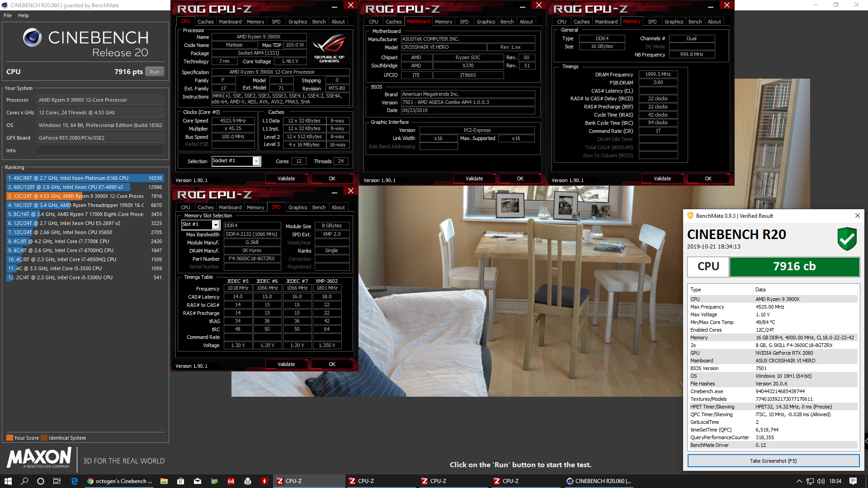Screen dimensions: 868x488
Task: Select the Core i7-7700K ranking row
Action: [x=85, y=241]
